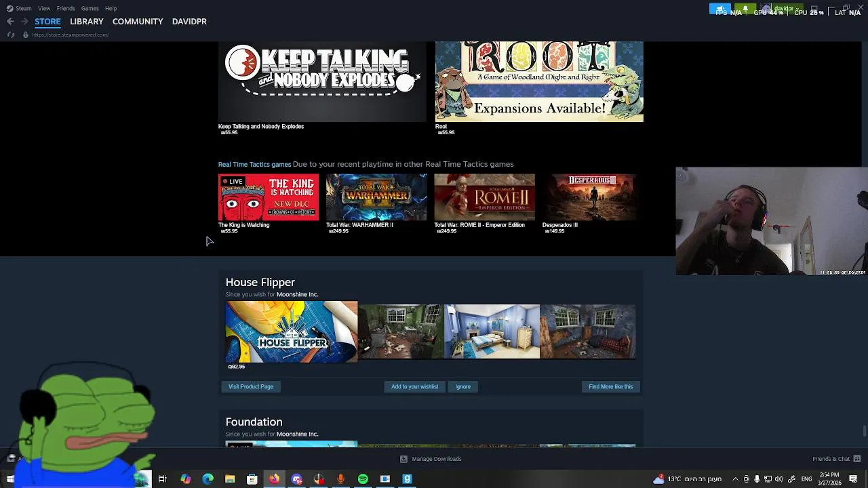The width and height of the screenshot is (868, 488).
Task: Click Find More like this button
Action: coord(610,386)
